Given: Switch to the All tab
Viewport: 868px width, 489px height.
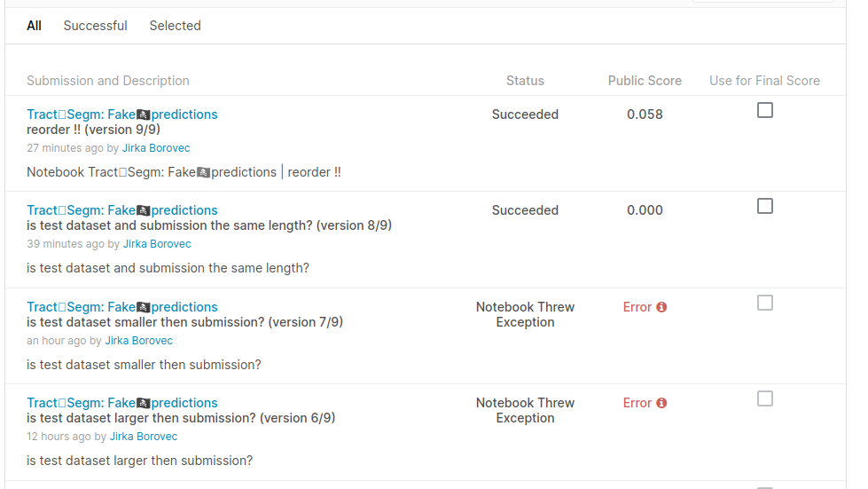Looking at the screenshot, I should [x=35, y=26].
